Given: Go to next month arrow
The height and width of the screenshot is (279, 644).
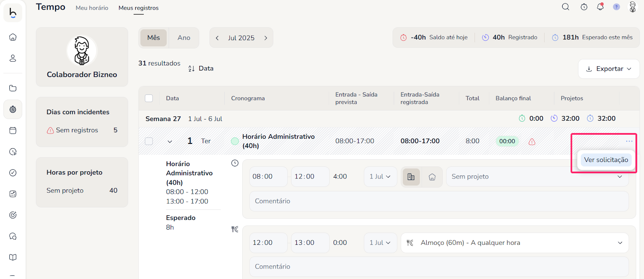Looking at the screenshot, I should 266,38.
